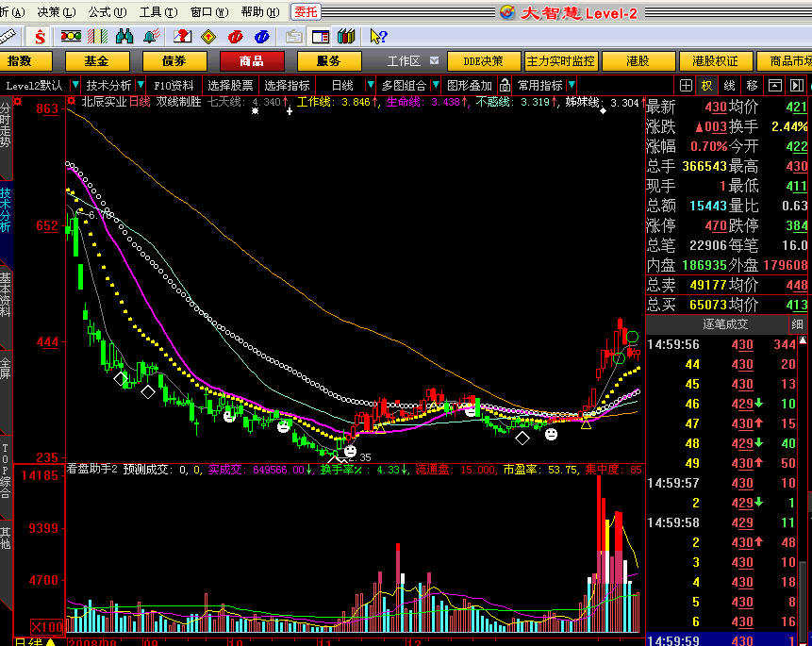This screenshot has width=812, height=646.
Task: Expand the 日线 period dropdown arrow
Action: [x=371, y=85]
